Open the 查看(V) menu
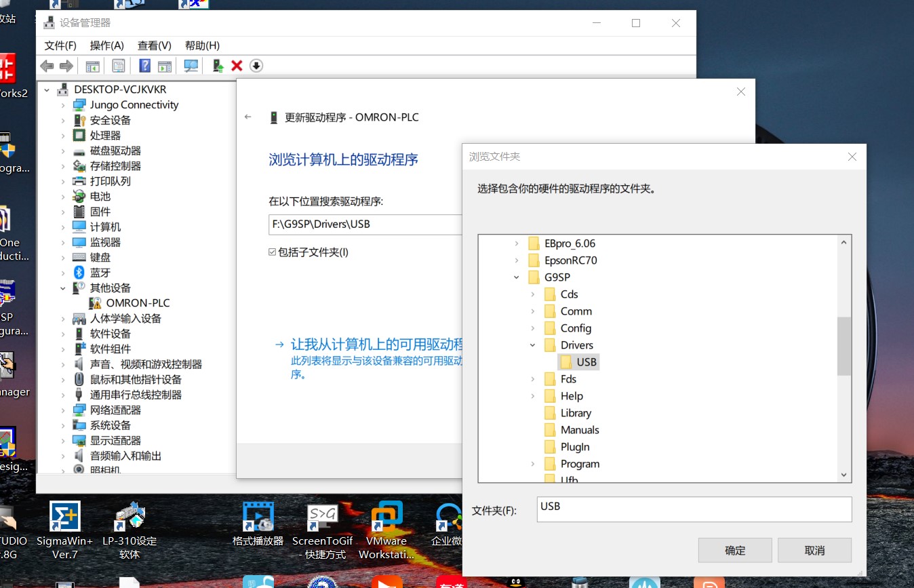This screenshot has width=914, height=588. [154, 45]
